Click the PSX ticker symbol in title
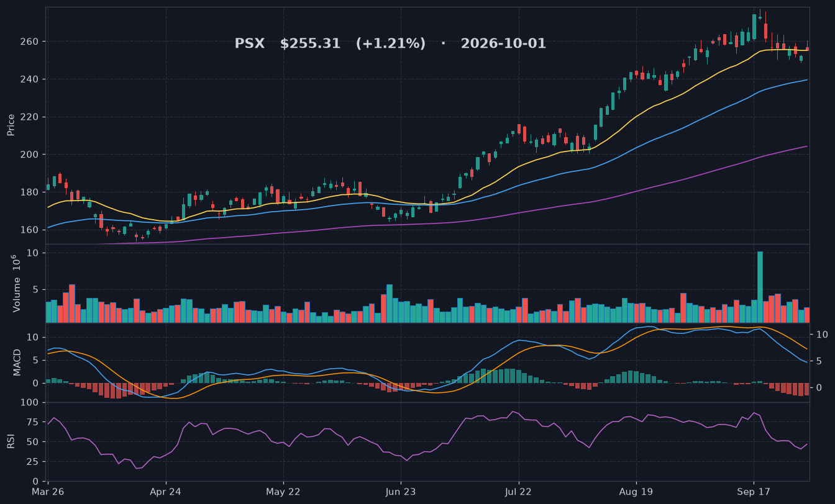The height and width of the screenshot is (504, 835). tap(249, 43)
